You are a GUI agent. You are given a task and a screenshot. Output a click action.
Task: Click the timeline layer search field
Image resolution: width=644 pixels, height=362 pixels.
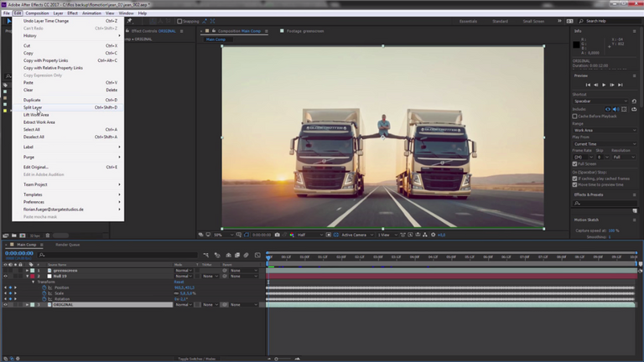point(118,256)
